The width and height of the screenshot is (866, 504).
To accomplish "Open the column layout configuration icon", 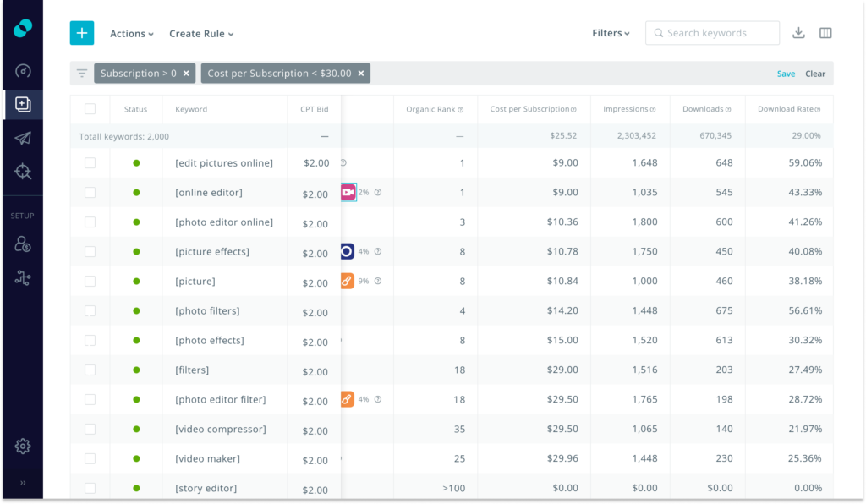I will coord(825,32).
